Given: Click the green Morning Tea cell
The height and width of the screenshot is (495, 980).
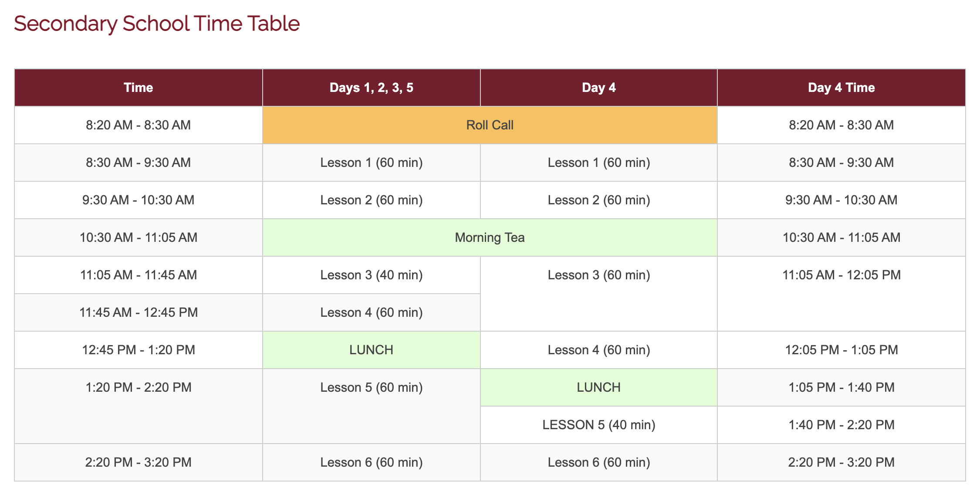Looking at the screenshot, I should click(x=490, y=237).
